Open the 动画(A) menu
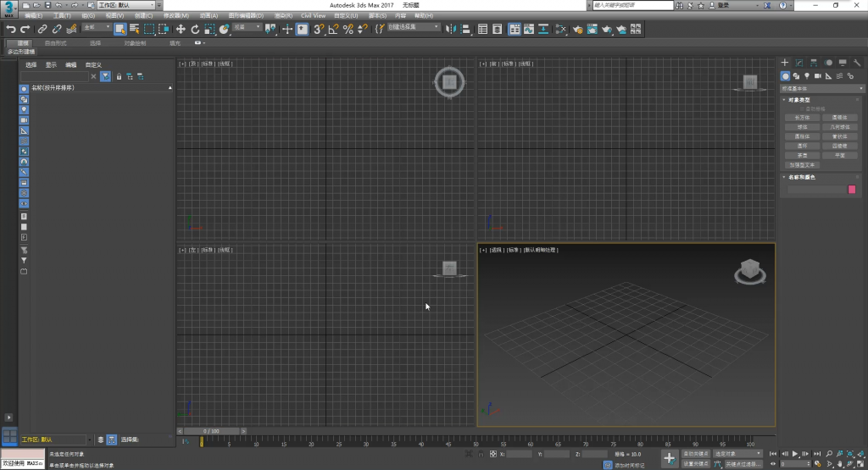The image size is (868, 470). 209,15
